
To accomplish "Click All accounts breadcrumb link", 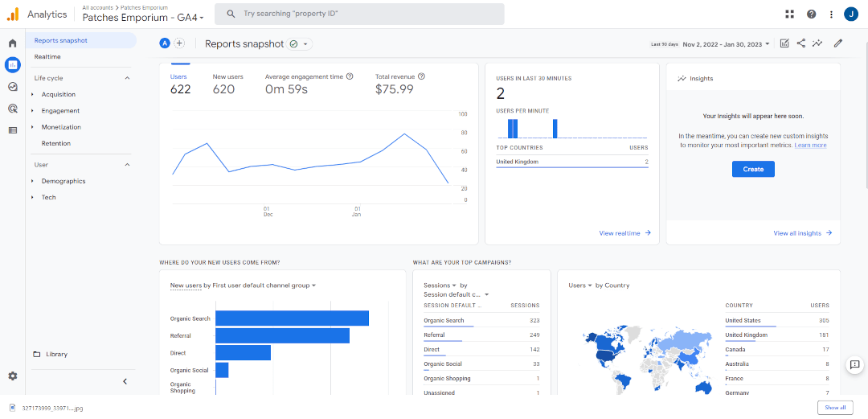I will [x=97, y=8].
